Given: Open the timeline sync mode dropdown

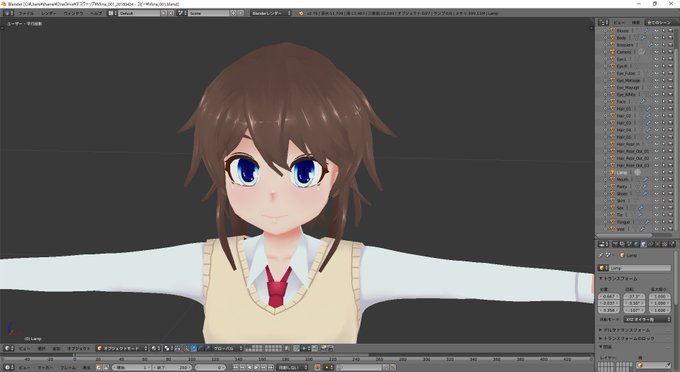Looking at the screenshot, I should coord(292,368).
